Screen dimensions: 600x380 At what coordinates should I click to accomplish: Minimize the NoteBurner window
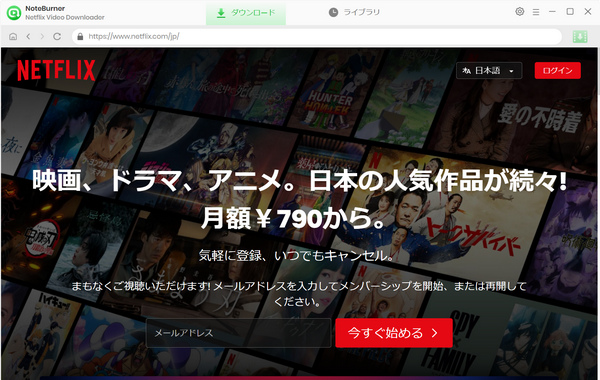pyautogui.click(x=552, y=12)
